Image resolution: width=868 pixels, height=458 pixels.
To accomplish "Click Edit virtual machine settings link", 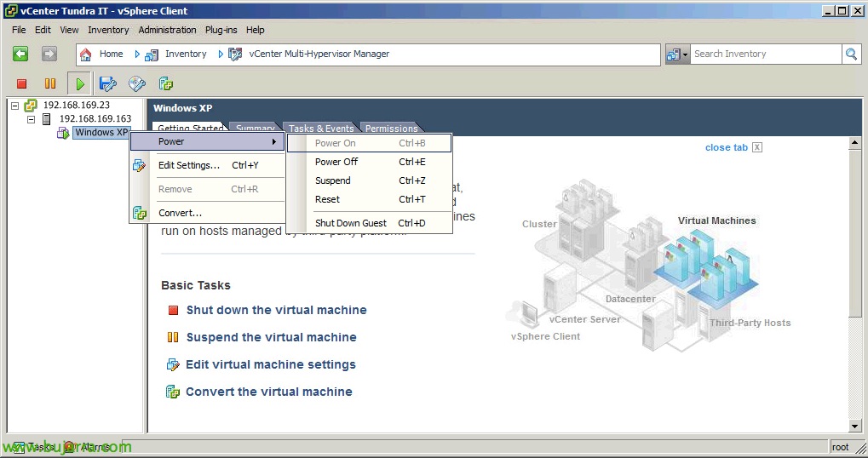I will click(x=271, y=364).
